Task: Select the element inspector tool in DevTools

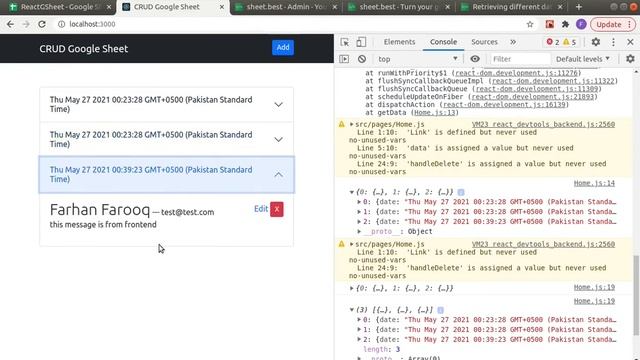Action: pyautogui.click(x=345, y=42)
